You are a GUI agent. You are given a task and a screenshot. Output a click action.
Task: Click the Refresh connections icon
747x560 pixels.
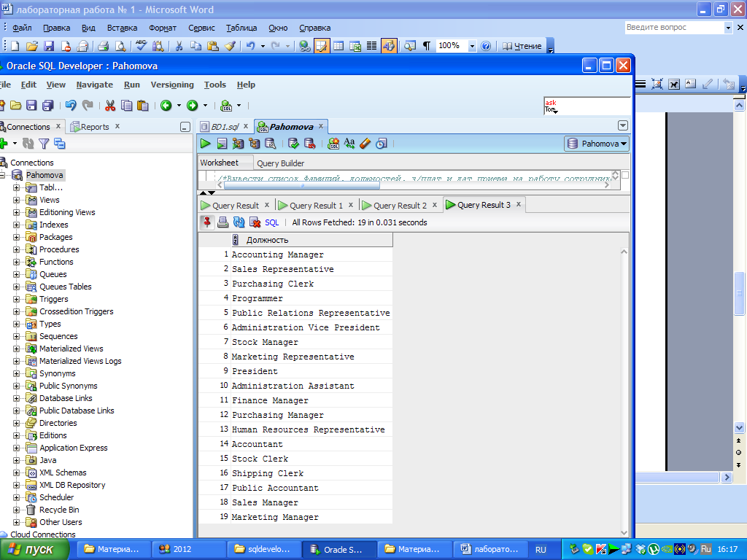[x=28, y=144]
